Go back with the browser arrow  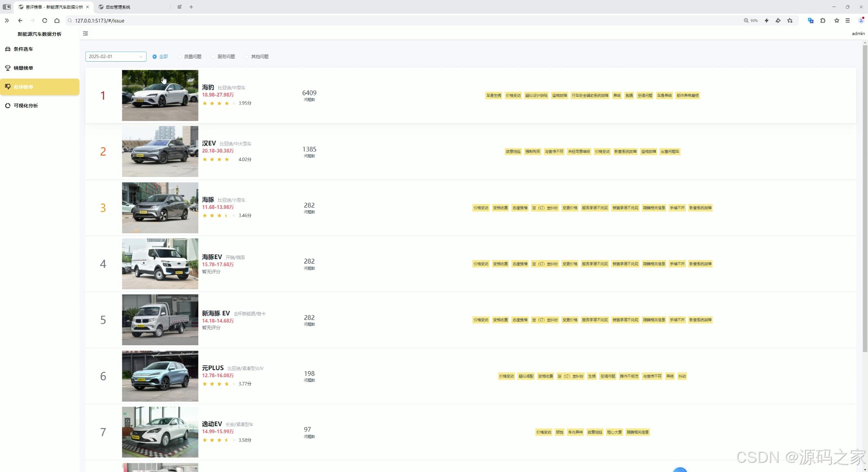[20, 21]
